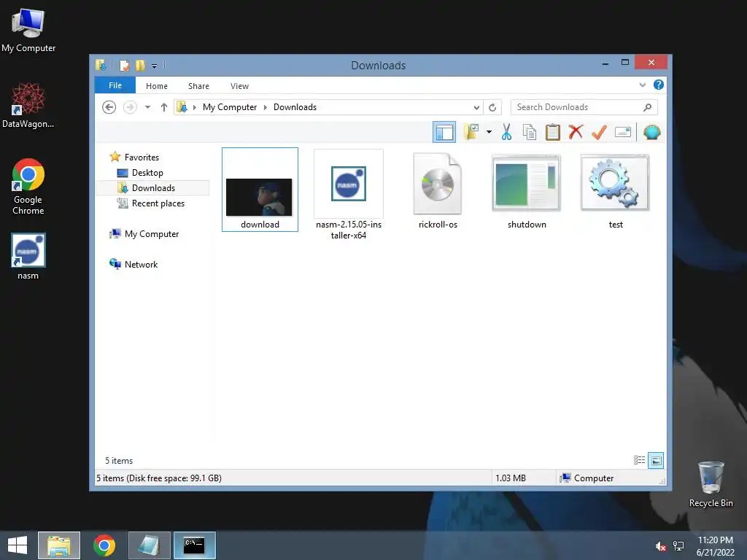Go up one folder level
This screenshot has height=560, width=747.
coord(164,107)
